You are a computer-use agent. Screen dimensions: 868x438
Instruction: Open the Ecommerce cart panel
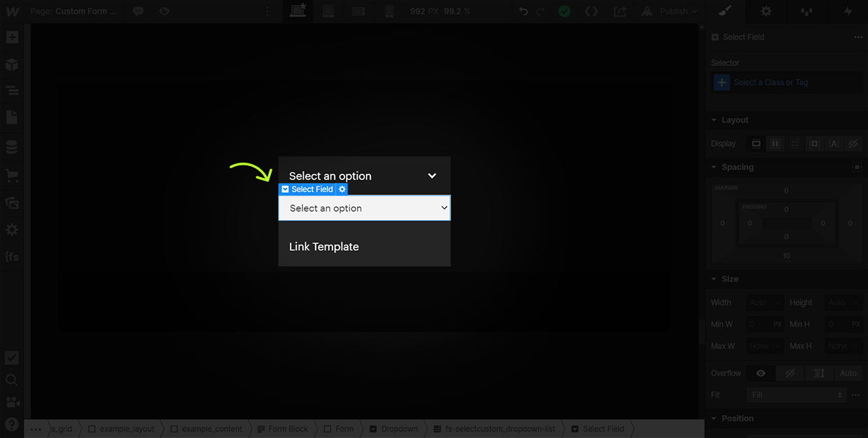click(12, 175)
